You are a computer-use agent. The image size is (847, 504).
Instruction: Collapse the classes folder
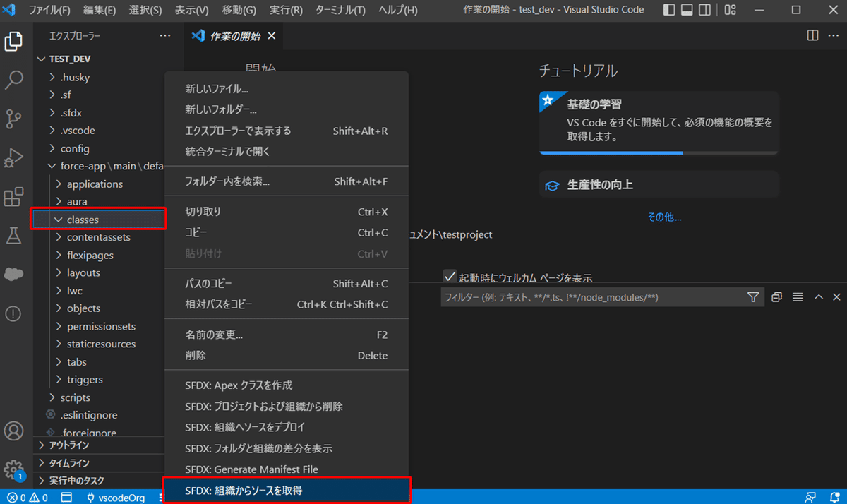click(x=99, y=220)
